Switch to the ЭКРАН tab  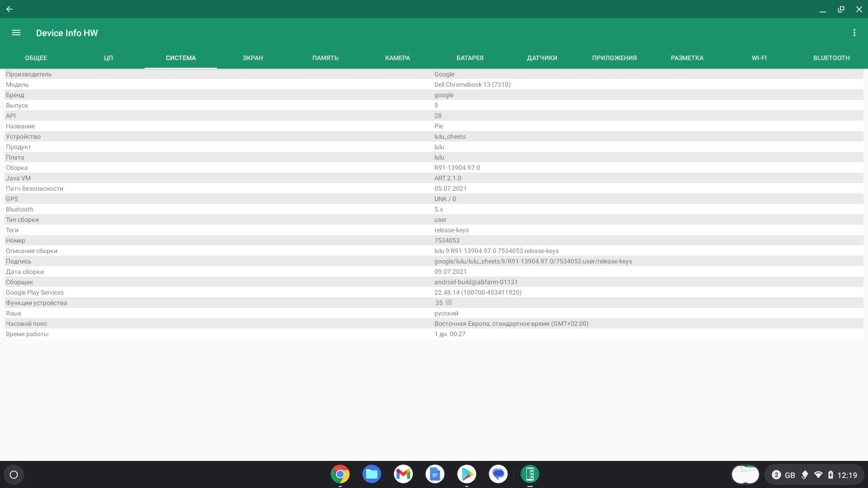[253, 58]
